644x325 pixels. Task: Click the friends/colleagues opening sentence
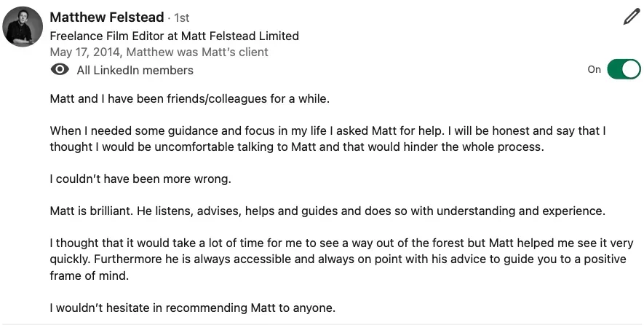click(190, 98)
